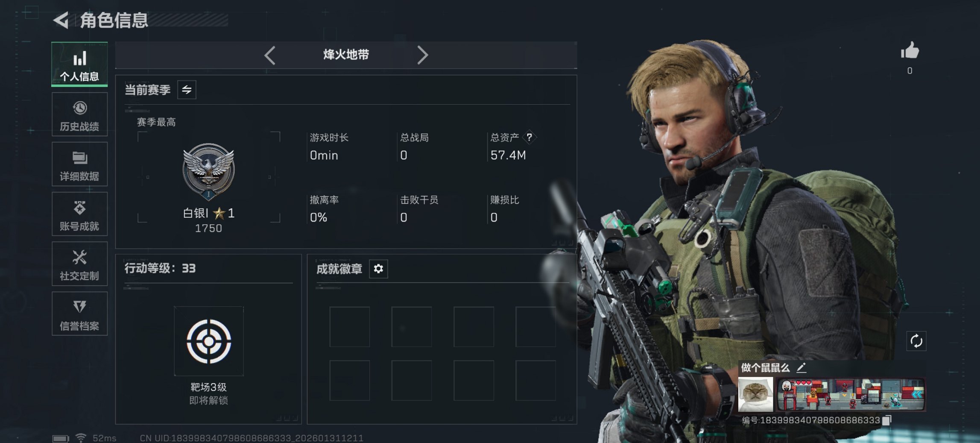This screenshot has width=980, height=443.
Task: Click the cat avatar thumbnail
Action: 755,394
